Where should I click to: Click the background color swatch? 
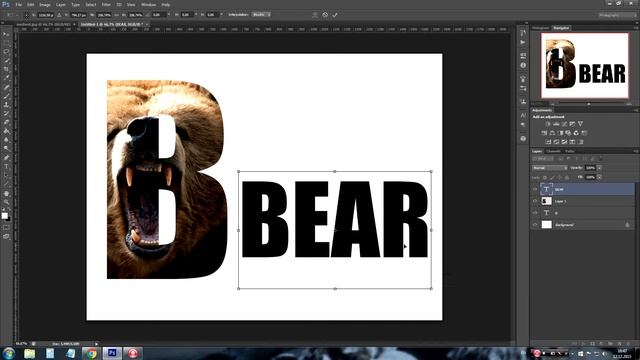coord(9,219)
